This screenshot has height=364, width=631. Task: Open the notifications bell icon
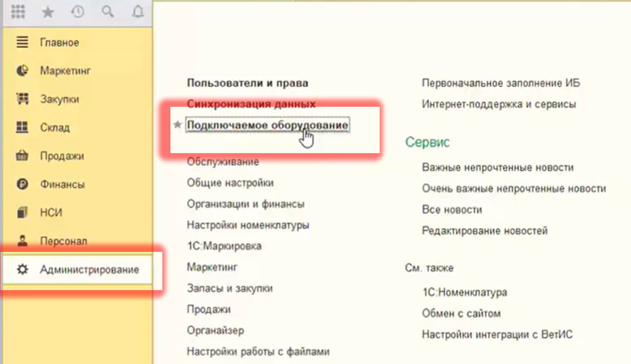click(x=138, y=12)
